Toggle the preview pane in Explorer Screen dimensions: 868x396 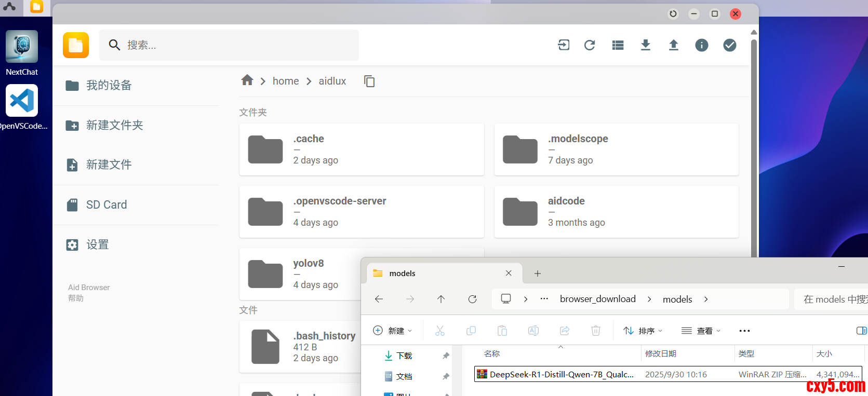tap(861, 331)
